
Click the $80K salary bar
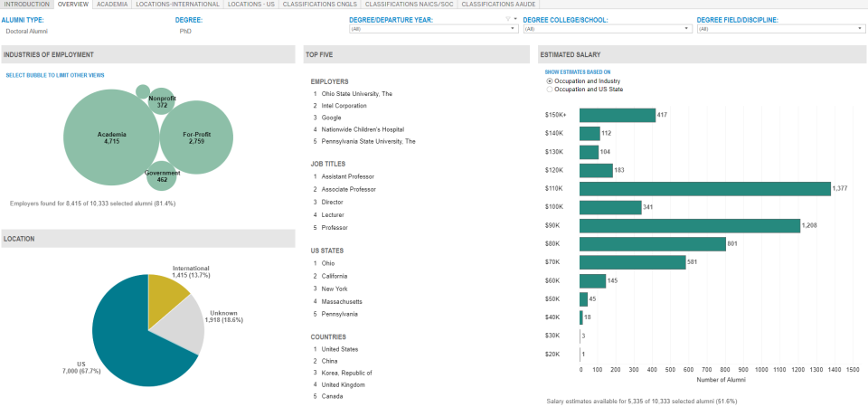(x=653, y=243)
